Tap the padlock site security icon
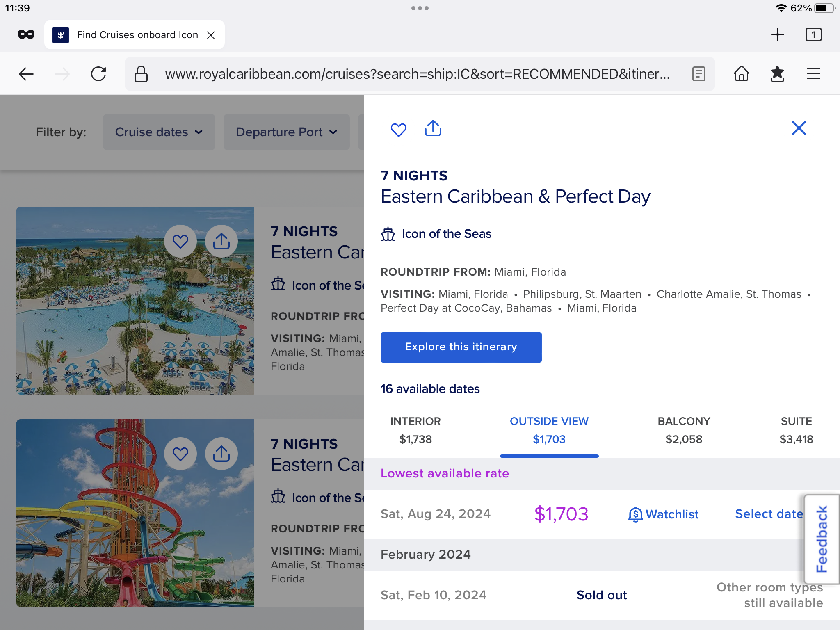The height and width of the screenshot is (630, 840). pos(141,74)
